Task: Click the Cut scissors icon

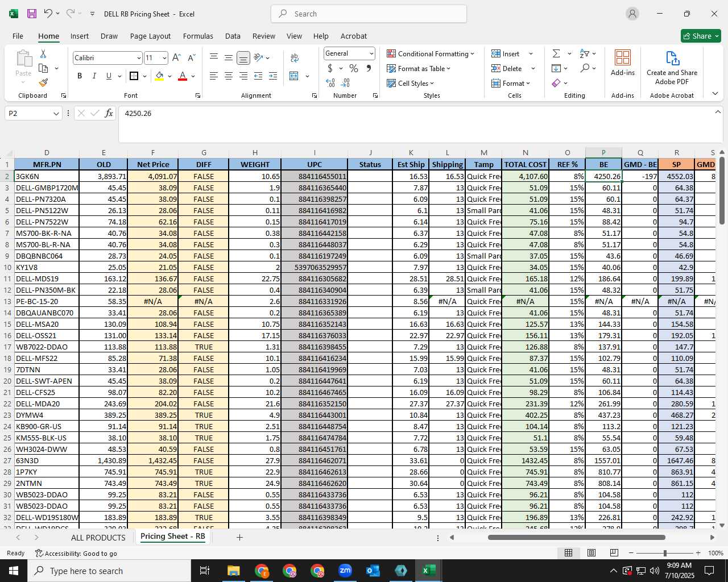Action: point(43,53)
